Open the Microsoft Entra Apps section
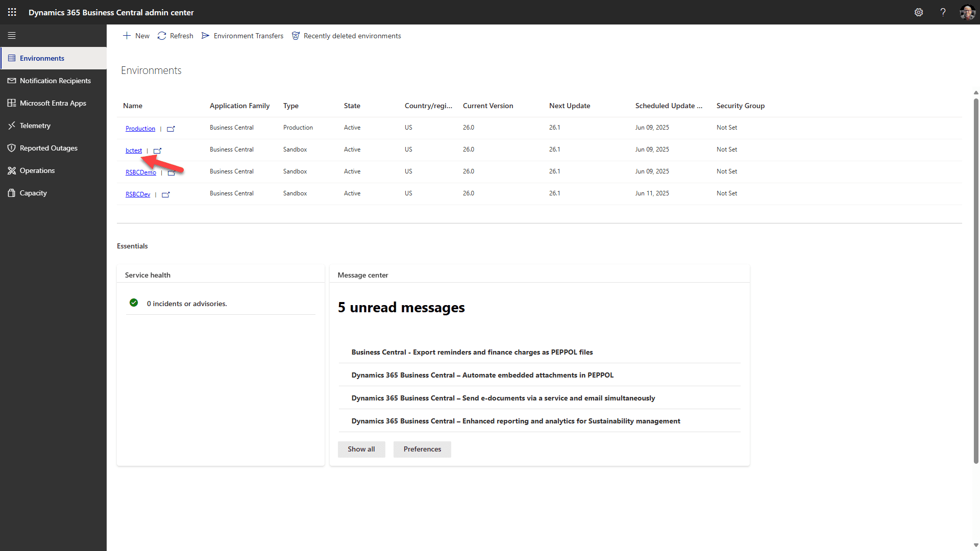980x551 pixels. [x=53, y=103]
